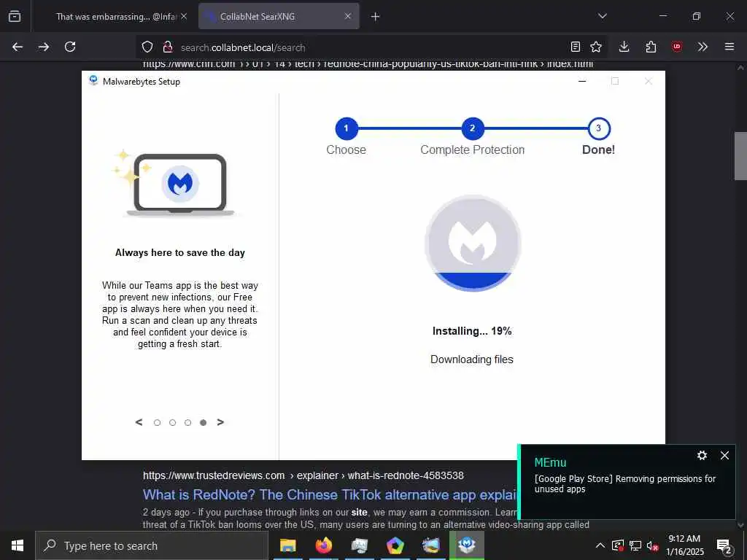Screen dimensions: 747x560
Task: Open File Explorer from the taskbar
Action: pyautogui.click(x=287, y=545)
